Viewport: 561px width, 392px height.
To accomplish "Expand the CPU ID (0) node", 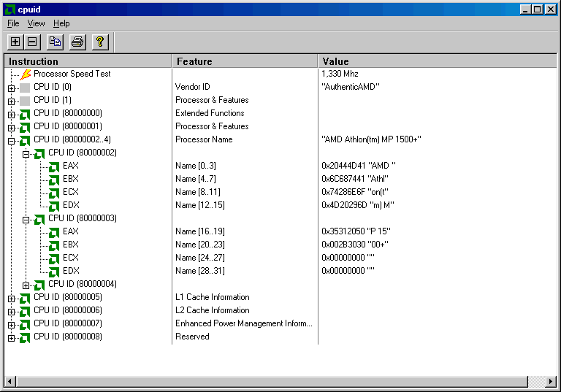I will (x=12, y=88).
